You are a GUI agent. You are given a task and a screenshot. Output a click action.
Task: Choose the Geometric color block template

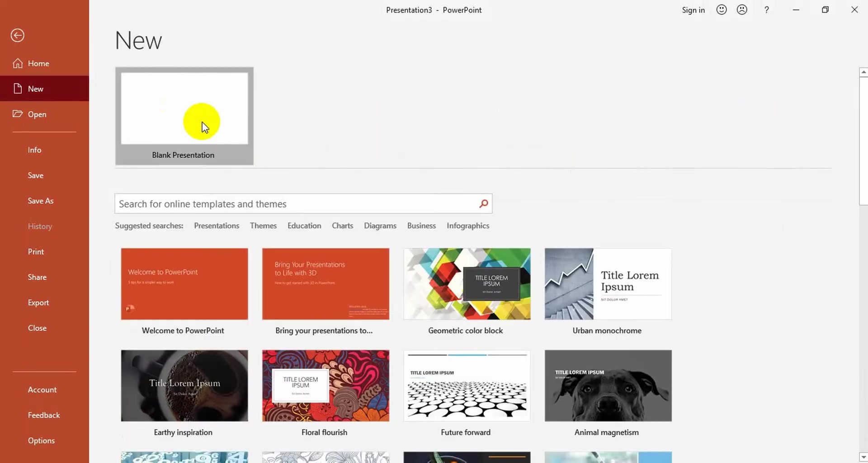click(467, 284)
